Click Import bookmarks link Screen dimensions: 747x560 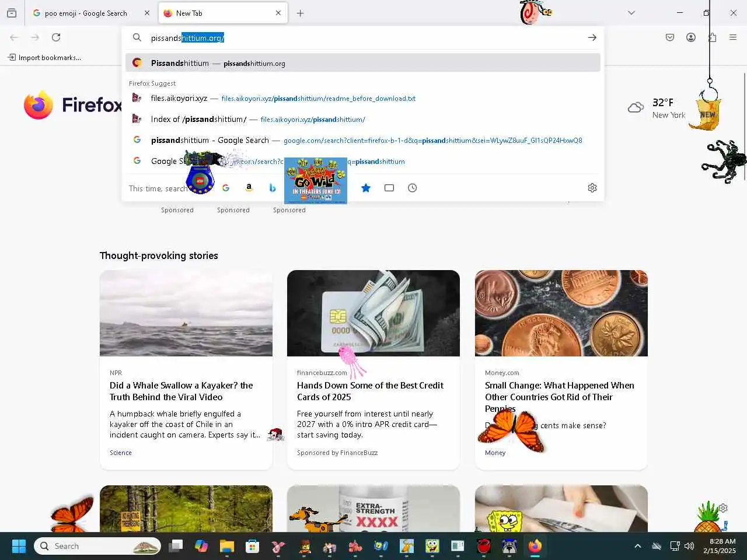coord(44,57)
